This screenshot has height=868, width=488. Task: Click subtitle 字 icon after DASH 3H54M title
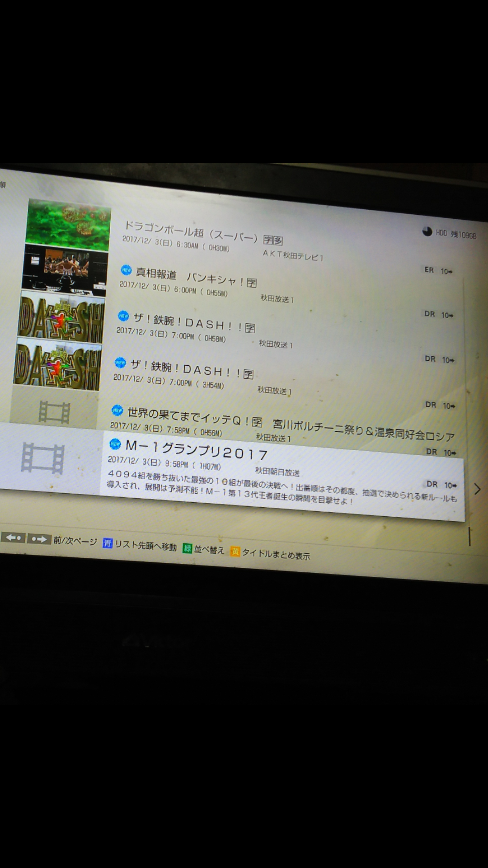[x=248, y=374]
